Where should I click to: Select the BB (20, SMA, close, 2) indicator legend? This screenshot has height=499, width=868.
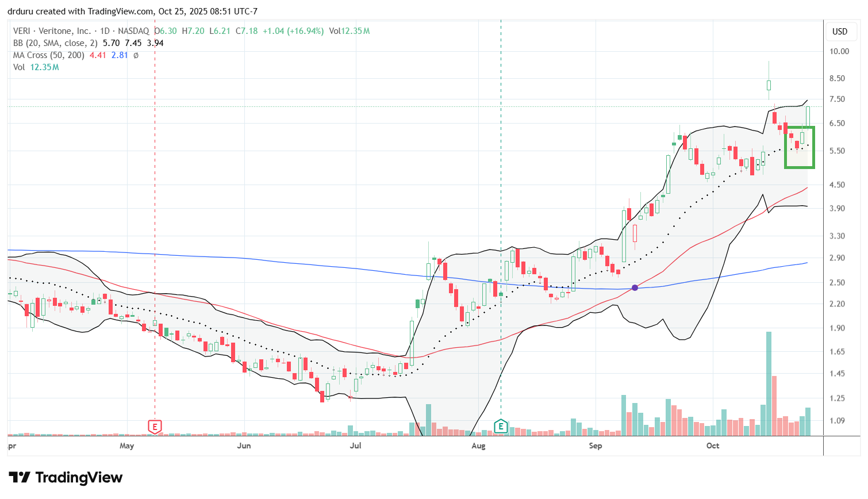[x=55, y=43]
